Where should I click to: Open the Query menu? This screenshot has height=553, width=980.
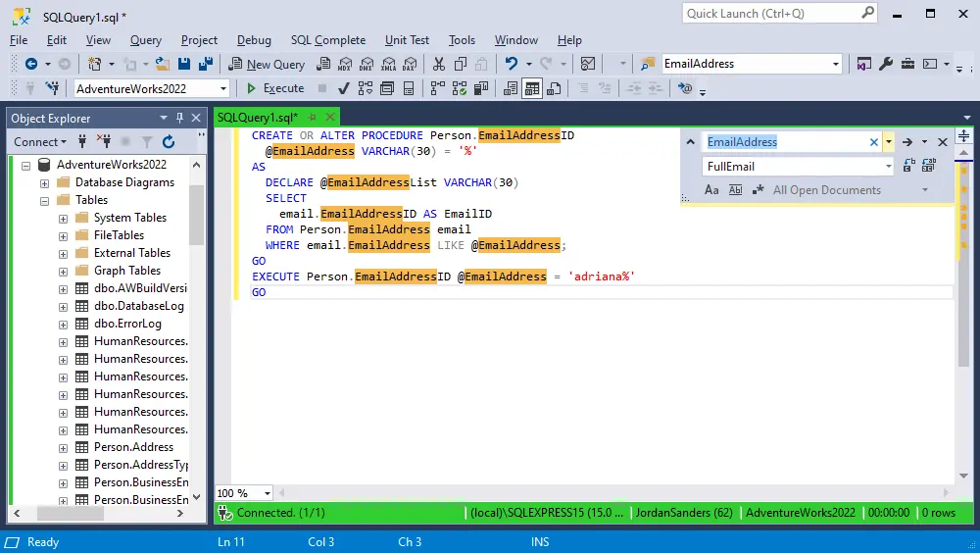click(145, 40)
